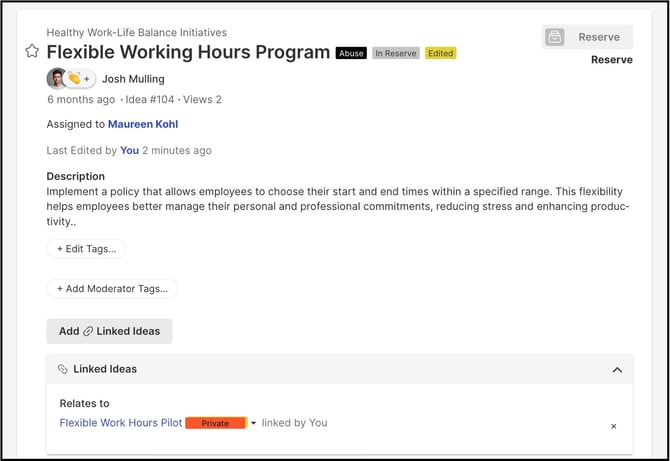Remove the linked idea with the x icon

click(614, 426)
